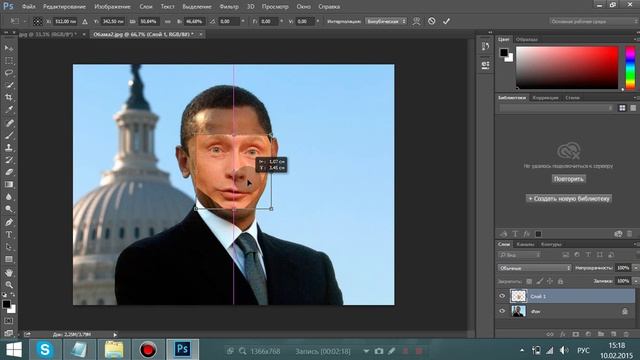Select the Horizontal Type tool
The height and width of the screenshot is (360, 640).
click(x=9, y=235)
